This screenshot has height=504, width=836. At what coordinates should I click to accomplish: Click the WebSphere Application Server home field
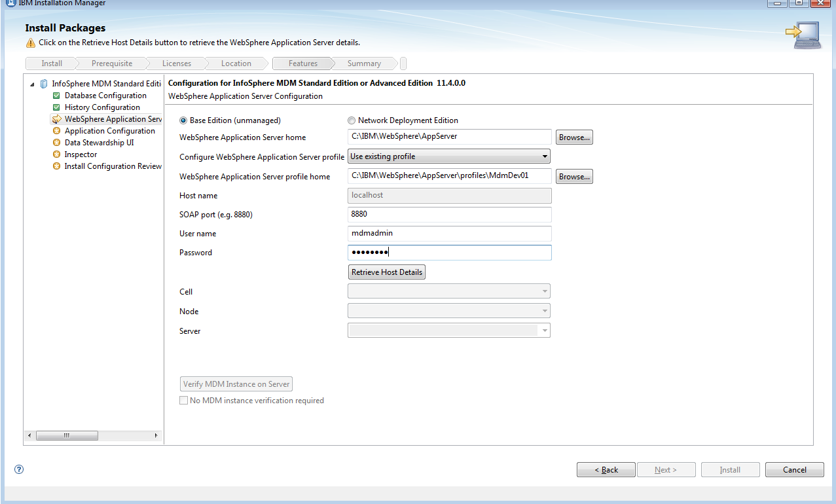click(450, 137)
